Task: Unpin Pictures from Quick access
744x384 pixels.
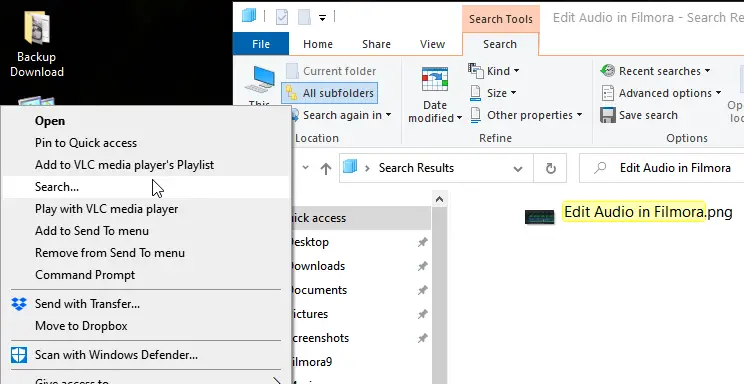Action: click(x=422, y=314)
